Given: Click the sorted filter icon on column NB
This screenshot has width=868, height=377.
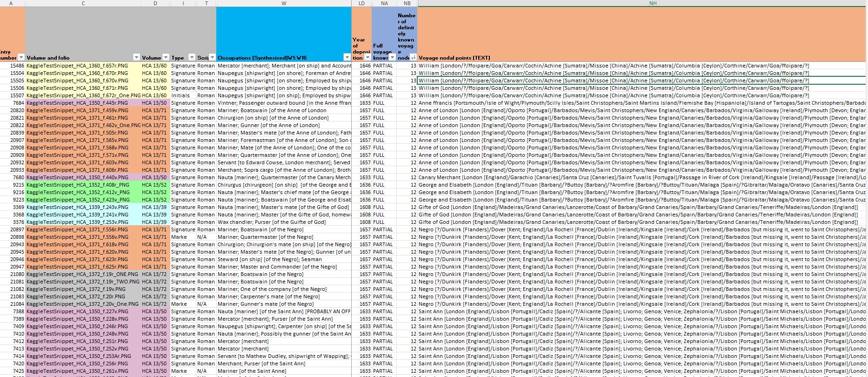Looking at the screenshot, I should [413, 58].
